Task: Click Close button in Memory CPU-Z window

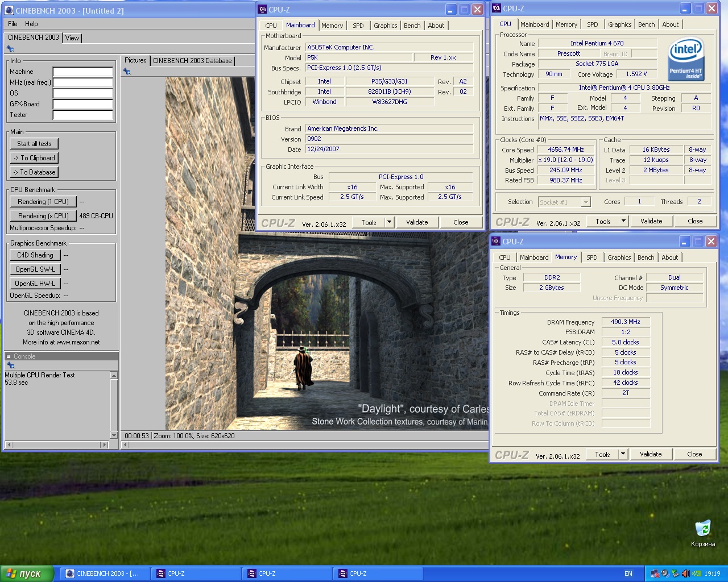Action: (694, 454)
